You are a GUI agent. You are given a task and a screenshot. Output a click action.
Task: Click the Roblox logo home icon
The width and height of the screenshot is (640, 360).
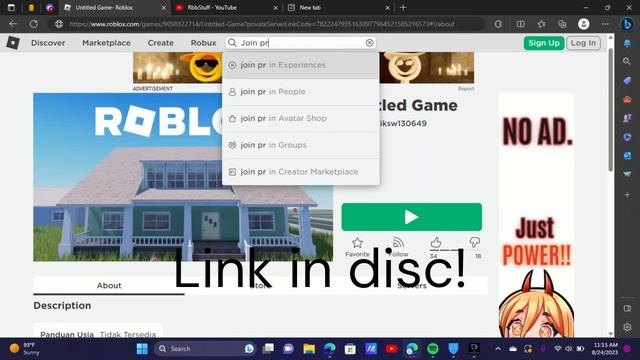13,42
